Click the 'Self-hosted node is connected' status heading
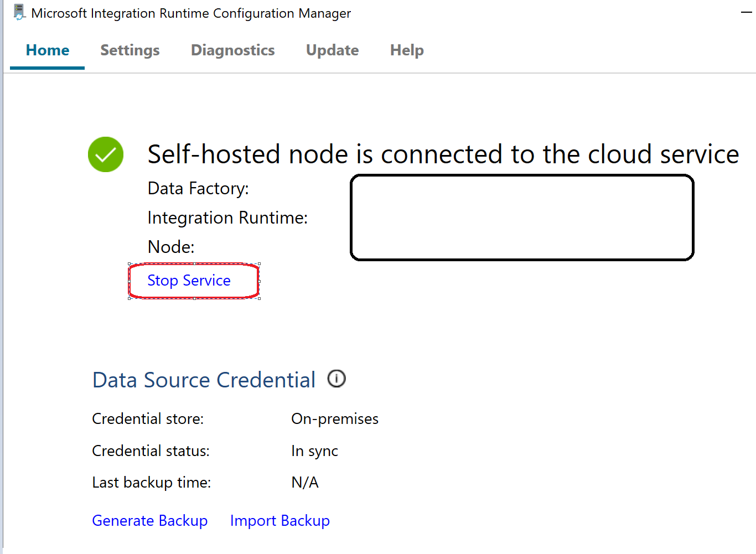 (443, 154)
